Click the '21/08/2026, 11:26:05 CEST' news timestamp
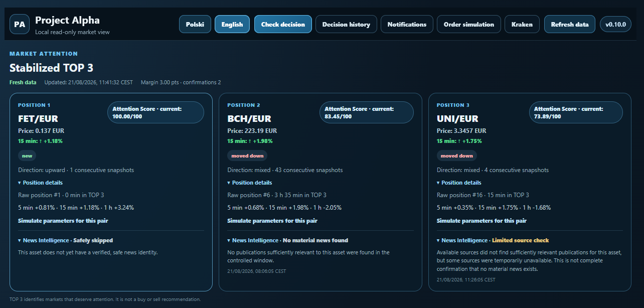644x308 pixels. click(x=466, y=279)
